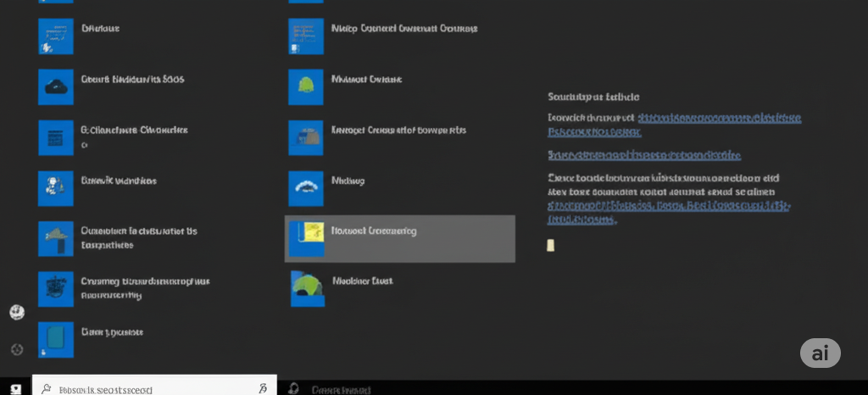Viewport: 868px width, 395px height.
Task: Click the small pale yellow icon below the panel text
Action: tap(551, 246)
